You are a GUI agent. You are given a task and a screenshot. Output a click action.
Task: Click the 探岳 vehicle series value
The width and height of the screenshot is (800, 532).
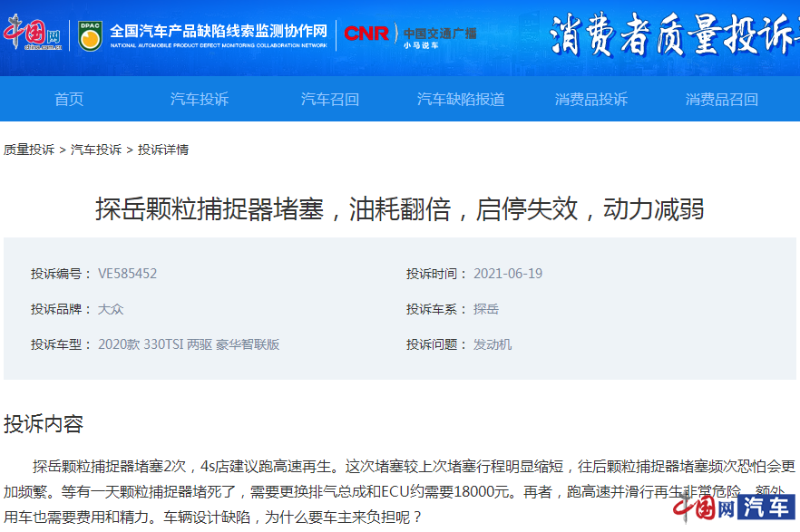486,309
